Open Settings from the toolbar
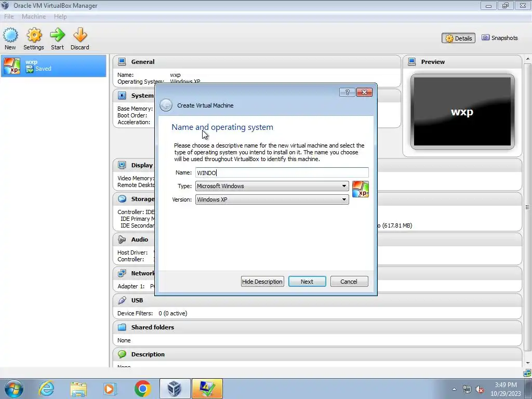This screenshot has width=532, height=399. [34, 38]
